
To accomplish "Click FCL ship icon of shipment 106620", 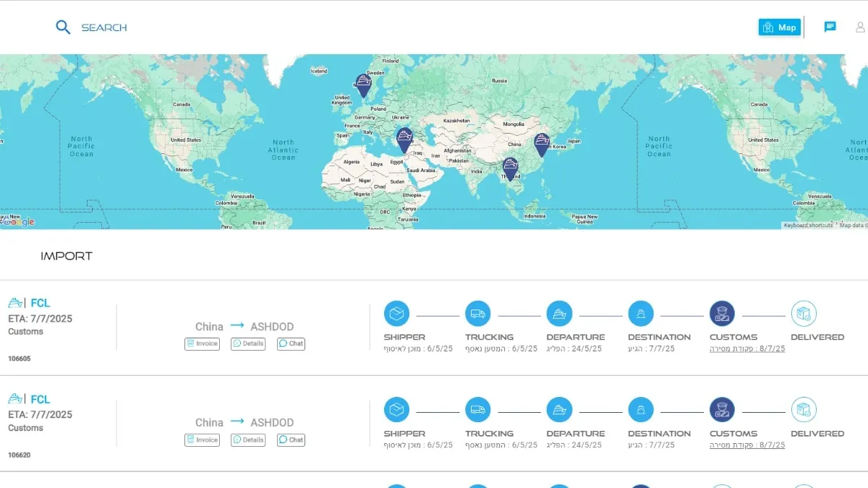I will click(16, 399).
